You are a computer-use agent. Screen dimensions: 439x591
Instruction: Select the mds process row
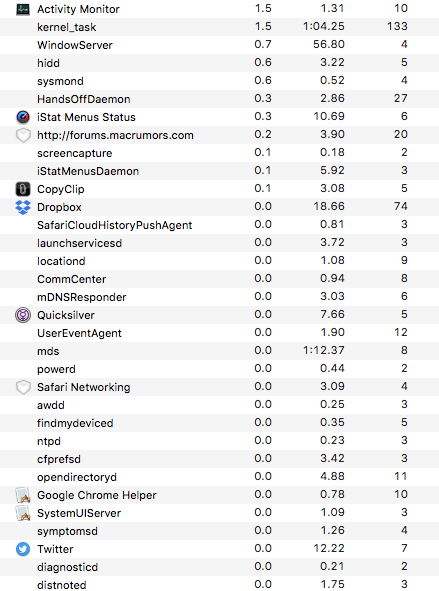coord(219,351)
